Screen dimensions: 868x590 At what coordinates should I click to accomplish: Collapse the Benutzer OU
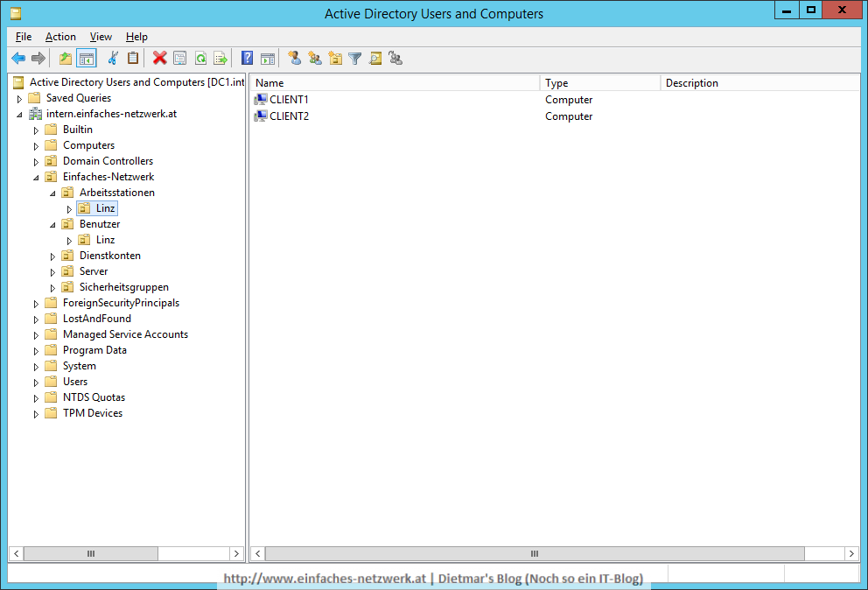(52, 225)
